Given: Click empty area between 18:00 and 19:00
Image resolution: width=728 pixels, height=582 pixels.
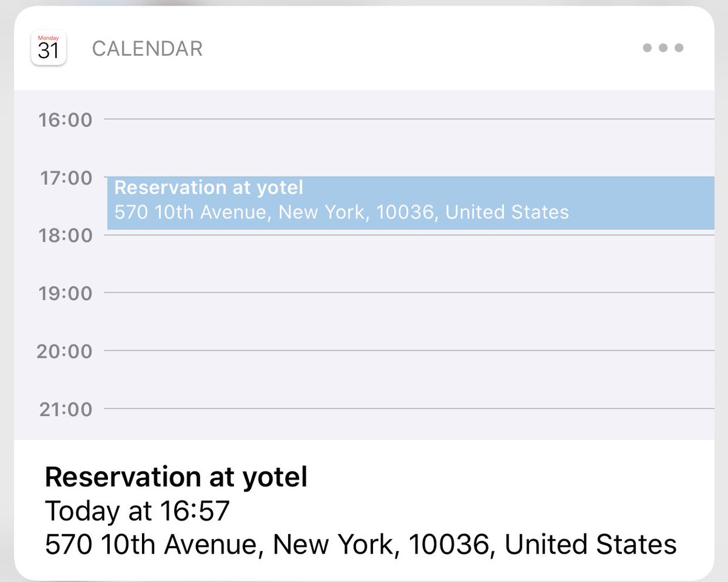Looking at the screenshot, I should pos(409,264).
